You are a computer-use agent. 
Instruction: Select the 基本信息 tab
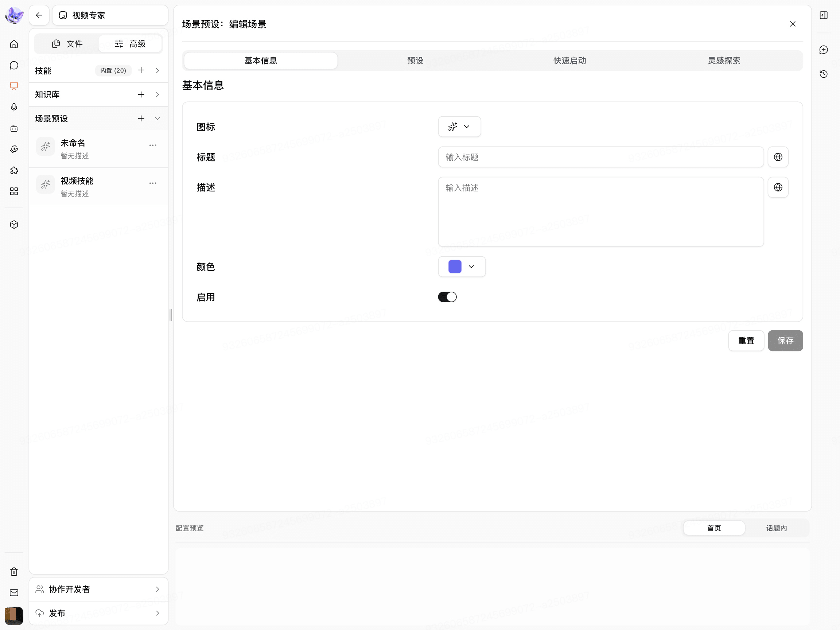coord(261,61)
